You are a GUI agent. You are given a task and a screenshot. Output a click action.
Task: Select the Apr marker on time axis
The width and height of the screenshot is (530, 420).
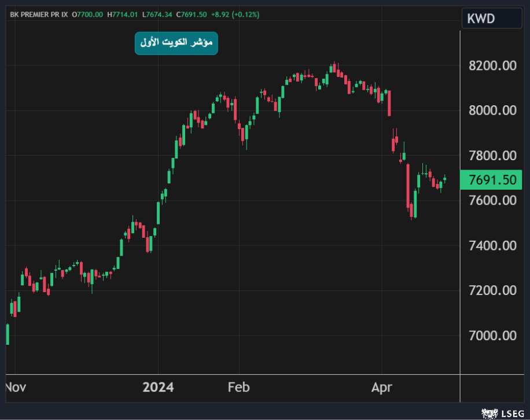click(382, 387)
